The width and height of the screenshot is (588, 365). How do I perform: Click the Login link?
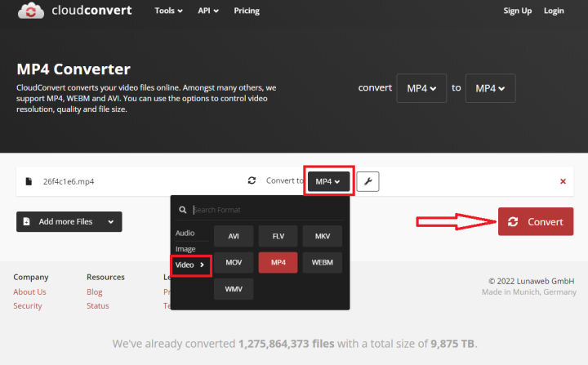point(554,11)
